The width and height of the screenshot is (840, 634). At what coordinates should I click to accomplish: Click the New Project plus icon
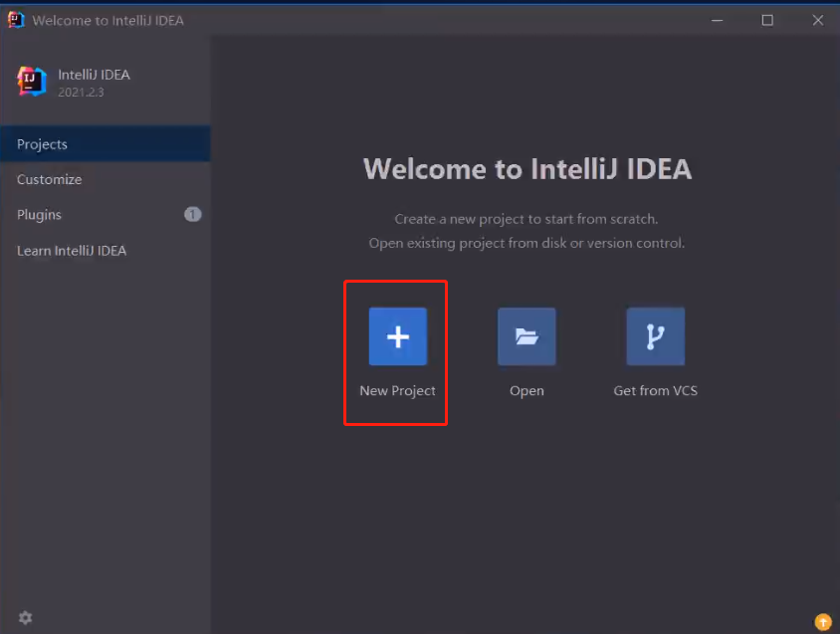click(x=397, y=336)
